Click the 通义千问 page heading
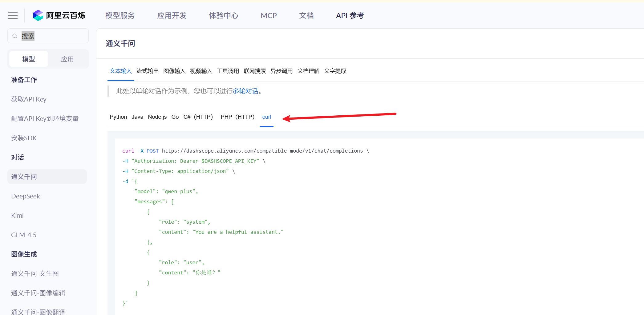 120,43
